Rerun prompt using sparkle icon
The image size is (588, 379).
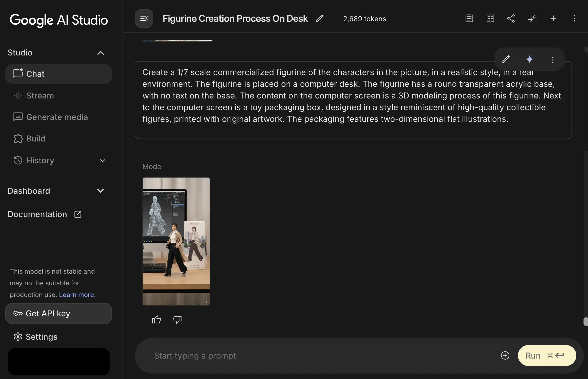point(529,59)
